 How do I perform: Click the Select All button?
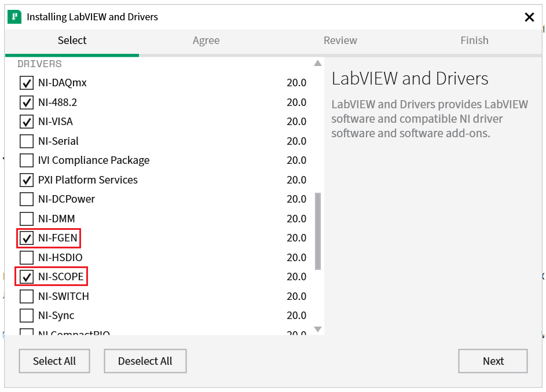point(54,361)
